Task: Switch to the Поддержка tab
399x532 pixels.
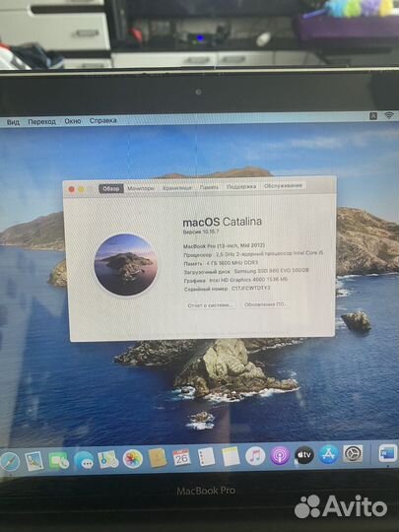Action: coord(241,186)
